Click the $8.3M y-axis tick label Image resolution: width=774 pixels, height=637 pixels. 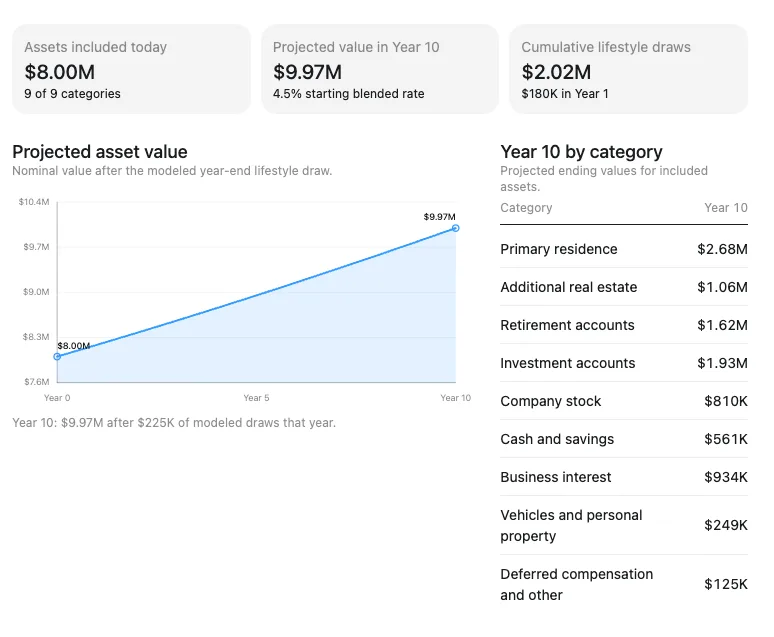click(37, 337)
